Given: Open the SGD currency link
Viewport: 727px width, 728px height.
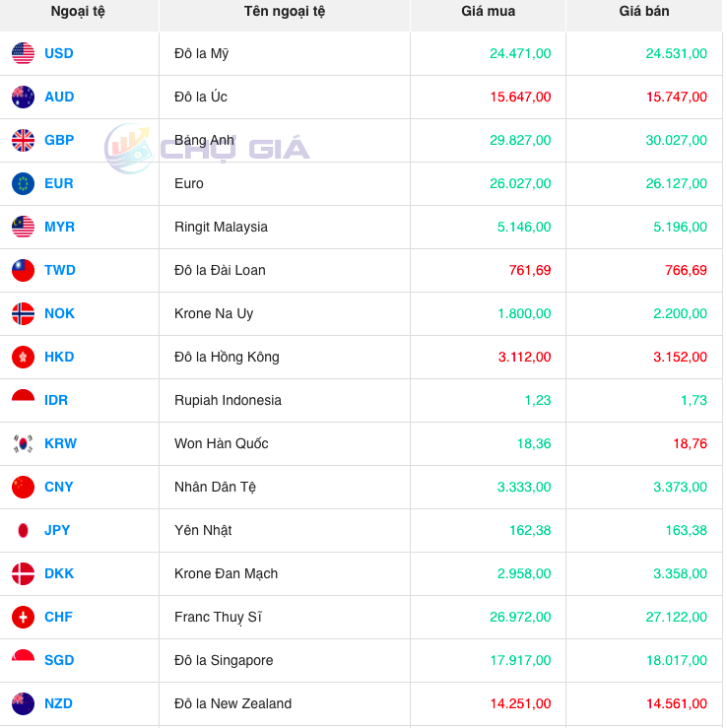Looking at the screenshot, I should tap(59, 660).
